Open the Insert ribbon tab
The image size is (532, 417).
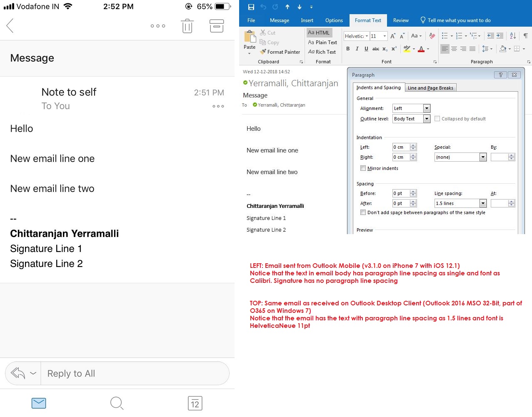click(307, 20)
